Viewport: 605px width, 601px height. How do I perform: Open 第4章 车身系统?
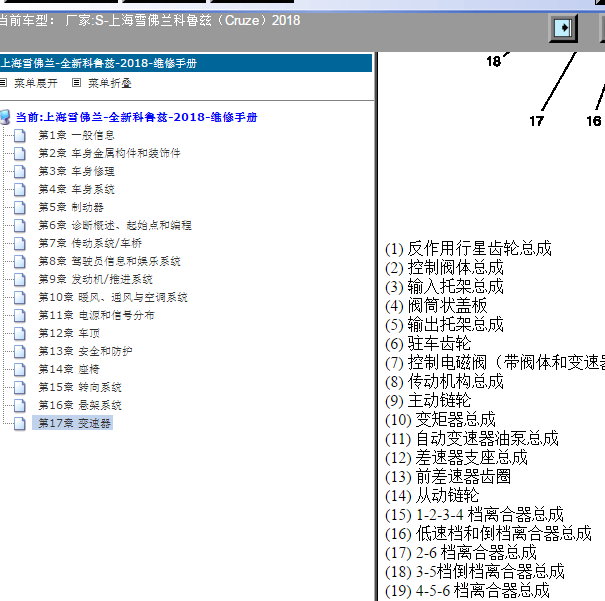(76, 189)
